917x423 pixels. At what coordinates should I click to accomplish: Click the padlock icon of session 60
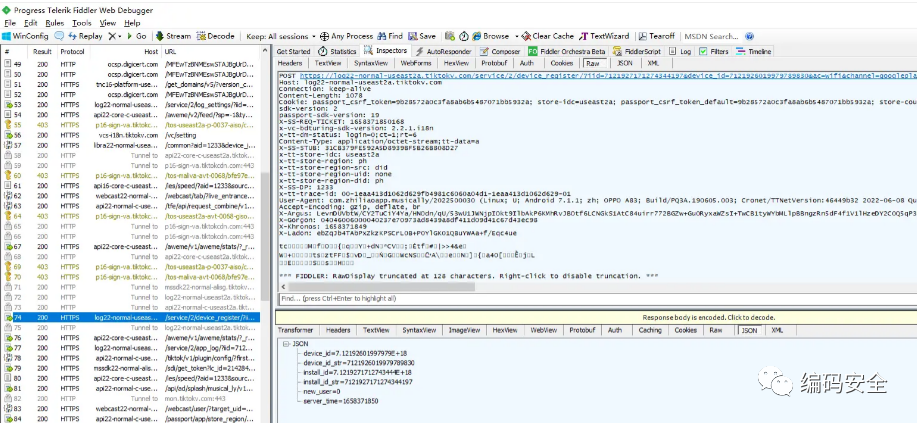click(x=9, y=176)
